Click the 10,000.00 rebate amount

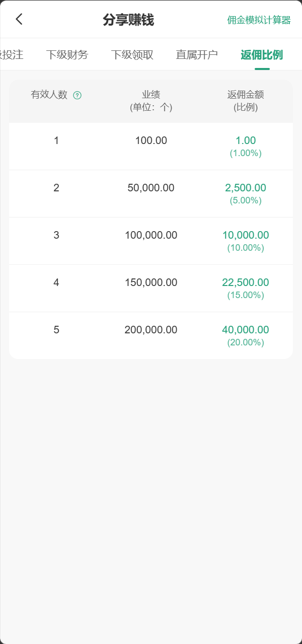click(x=246, y=235)
